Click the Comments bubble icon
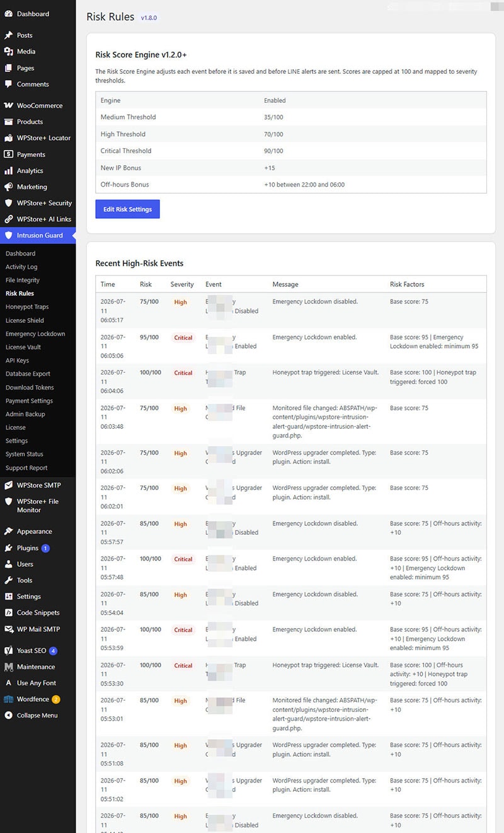 (8, 84)
